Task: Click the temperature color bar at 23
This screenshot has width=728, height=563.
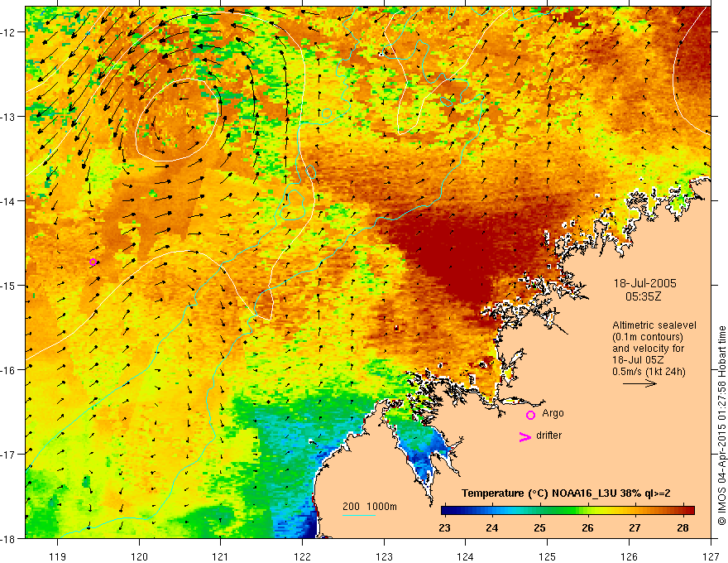Action: 444,511
